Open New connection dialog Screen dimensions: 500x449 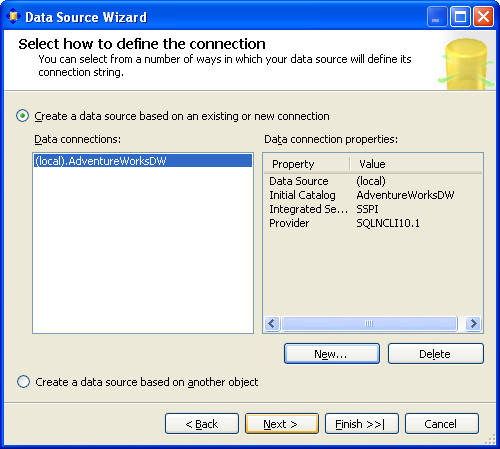pyautogui.click(x=332, y=354)
